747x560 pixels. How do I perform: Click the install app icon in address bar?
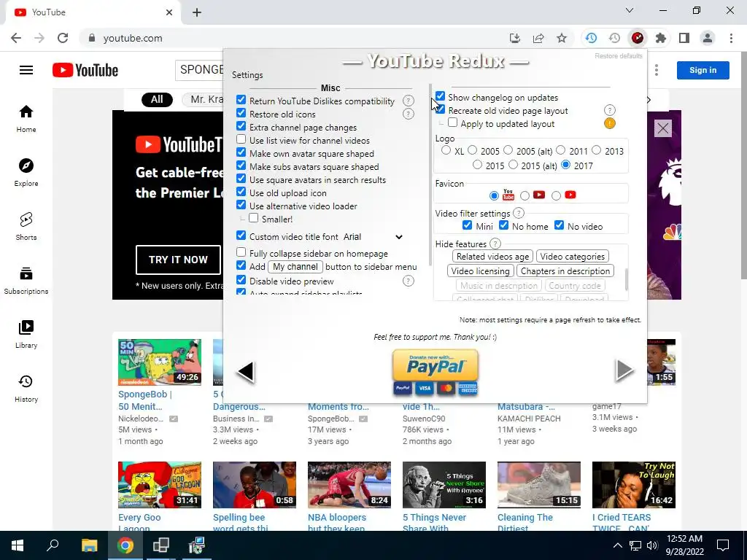point(514,38)
